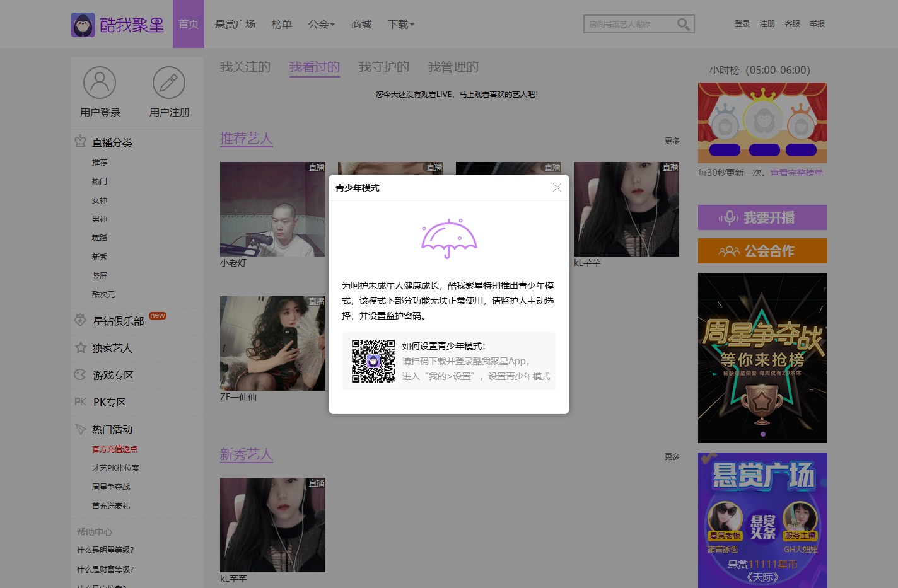Click the 用户登录 avatar icon
898x588 pixels.
coord(100,83)
